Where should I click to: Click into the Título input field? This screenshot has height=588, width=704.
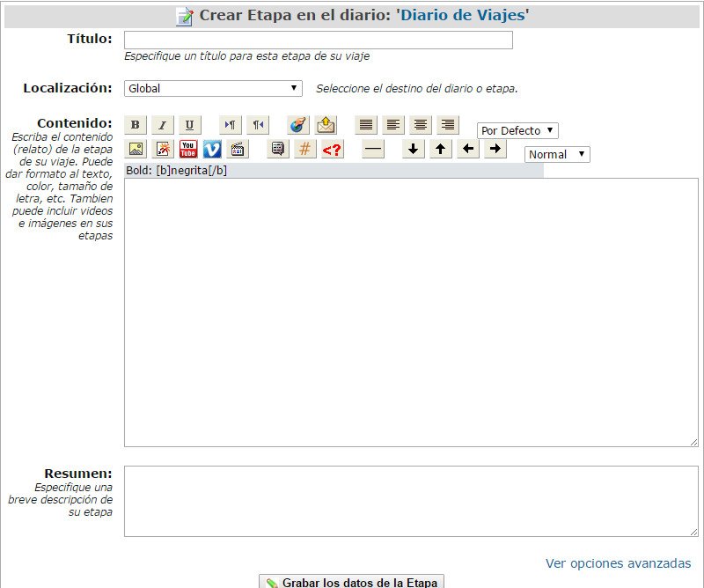point(319,40)
